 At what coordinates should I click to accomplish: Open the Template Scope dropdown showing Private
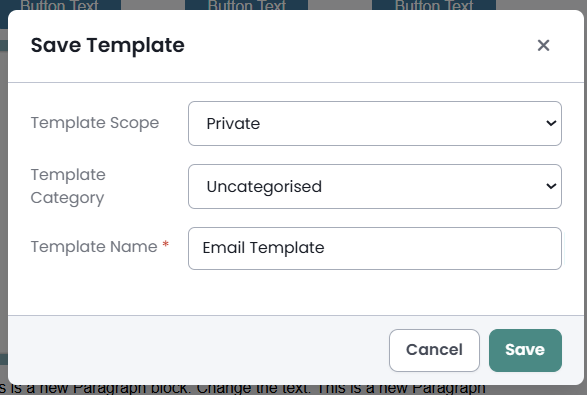click(x=375, y=123)
